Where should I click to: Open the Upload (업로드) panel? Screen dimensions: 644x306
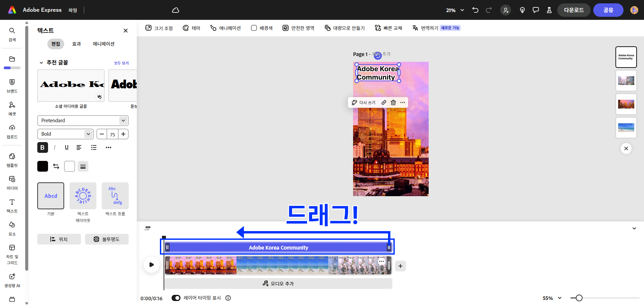pyautogui.click(x=12, y=132)
